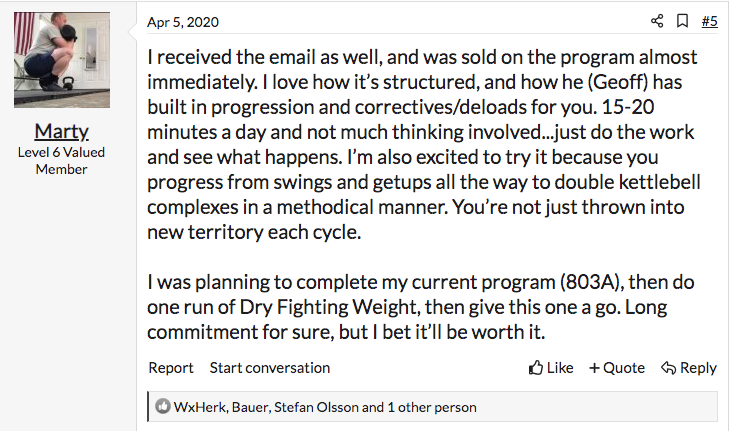
Task: Open WxHerk's profile from likes list
Action: pyautogui.click(x=197, y=407)
